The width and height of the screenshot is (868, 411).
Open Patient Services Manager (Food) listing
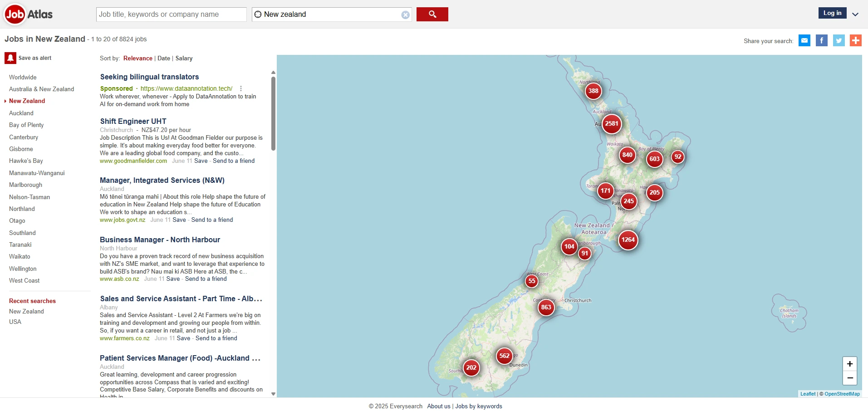[180, 358]
